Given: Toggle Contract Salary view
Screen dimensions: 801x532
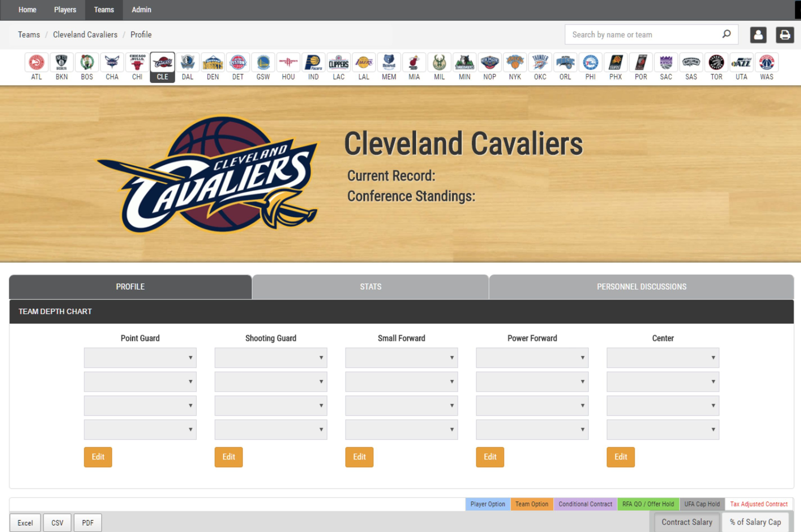Looking at the screenshot, I should [x=687, y=522].
